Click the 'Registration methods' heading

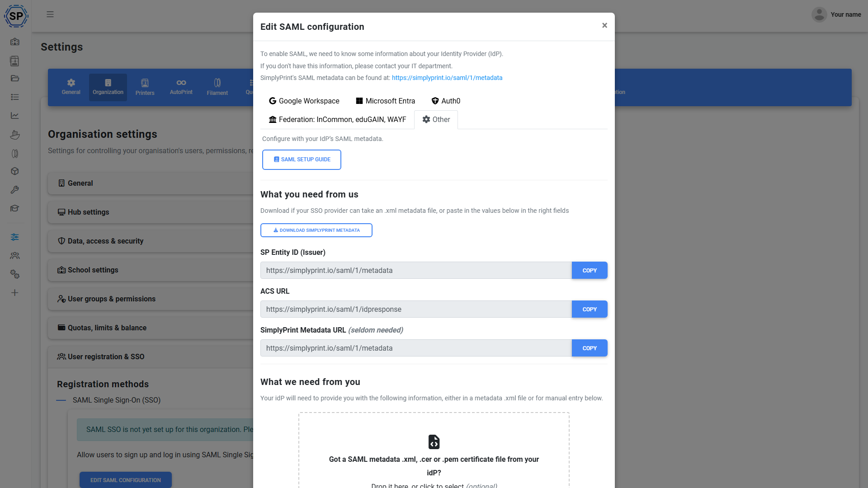pyautogui.click(x=103, y=384)
